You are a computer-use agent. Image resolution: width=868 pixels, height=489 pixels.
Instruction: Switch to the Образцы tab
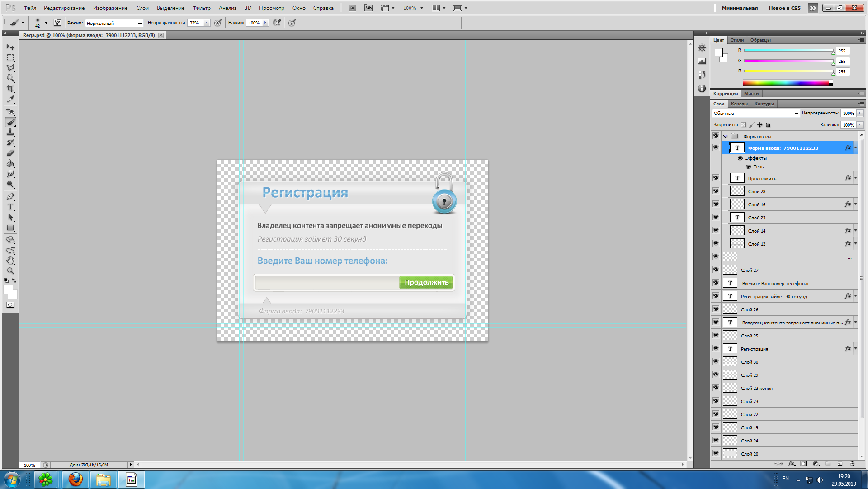(x=760, y=40)
